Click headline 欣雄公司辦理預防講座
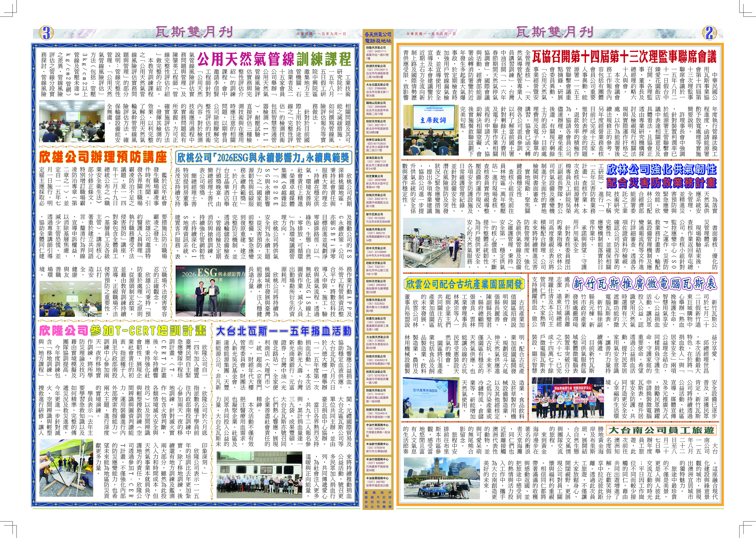Screen dimensions: 756x538 (x=103, y=157)
